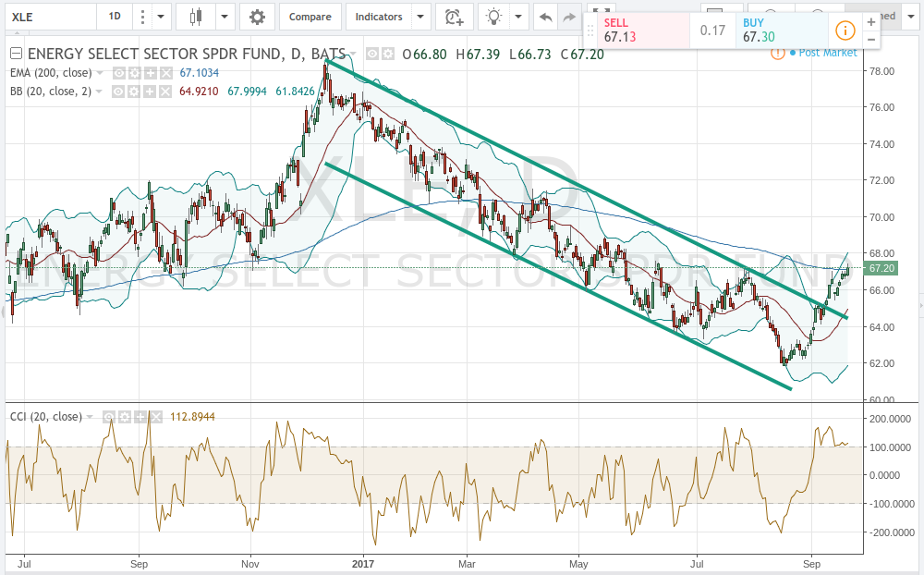The image size is (924, 575).
Task: Click CCI value 112.8944
Action: click(x=192, y=417)
